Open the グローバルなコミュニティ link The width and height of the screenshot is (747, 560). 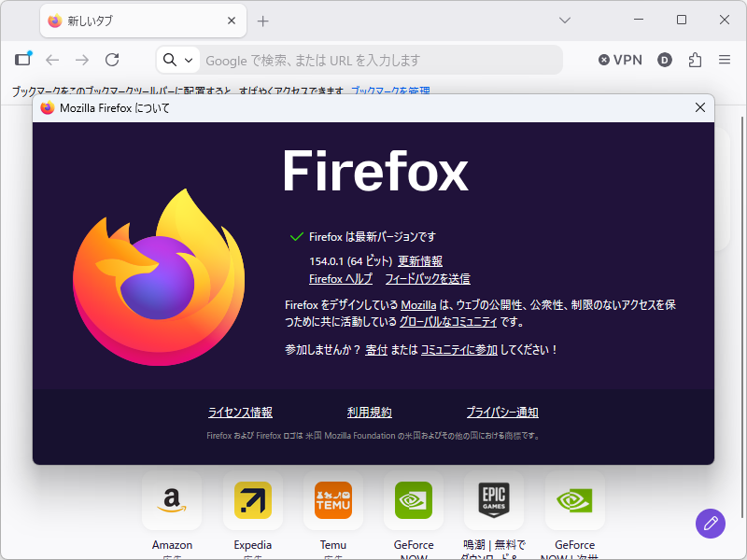(448, 322)
